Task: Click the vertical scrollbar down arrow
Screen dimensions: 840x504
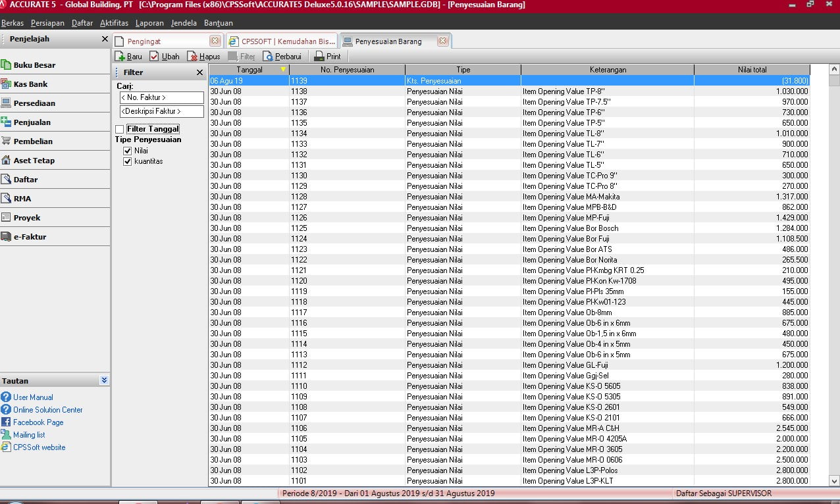Action: [x=834, y=480]
